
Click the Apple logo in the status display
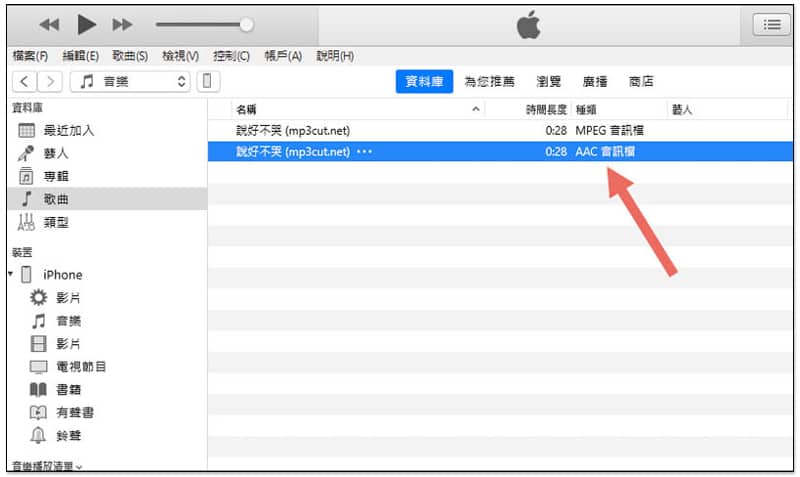(529, 24)
